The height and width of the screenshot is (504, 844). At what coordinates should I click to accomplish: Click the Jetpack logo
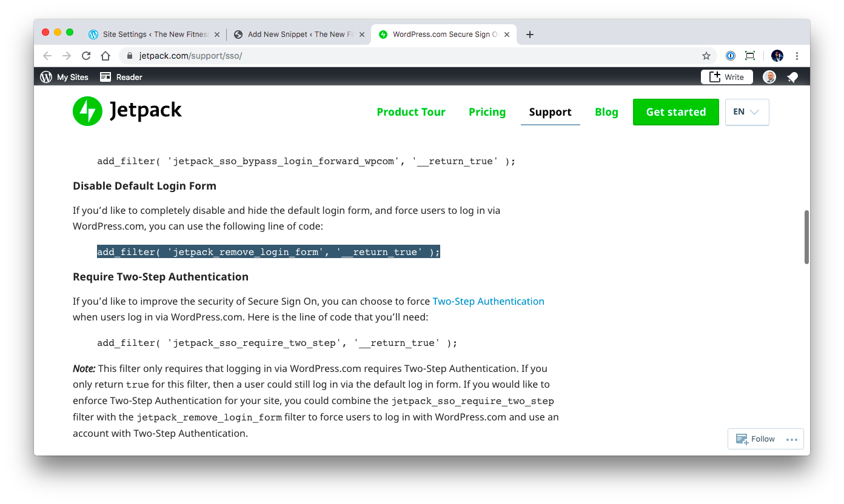(127, 111)
